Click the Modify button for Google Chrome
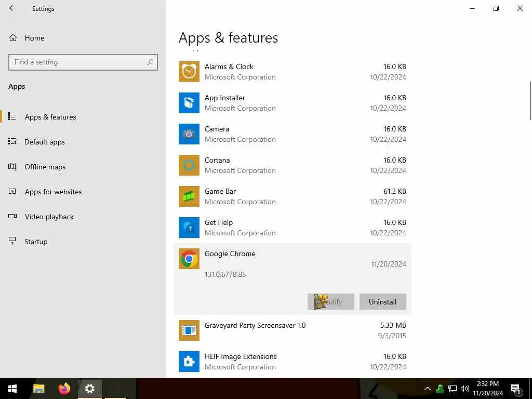 pos(331,302)
